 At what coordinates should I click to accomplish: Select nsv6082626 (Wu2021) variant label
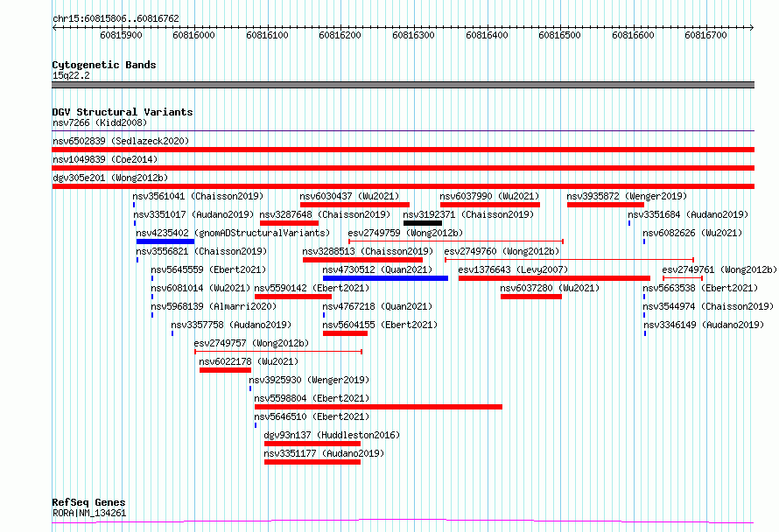coord(692,233)
